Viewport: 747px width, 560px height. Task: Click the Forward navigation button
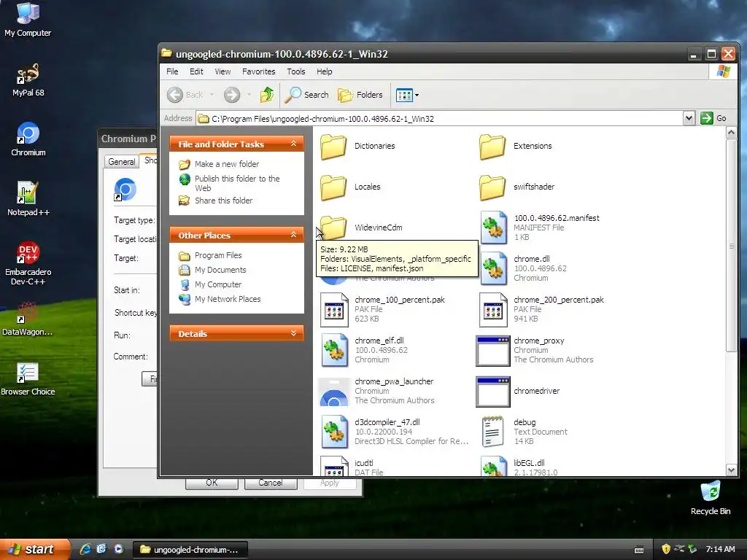[232, 95]
